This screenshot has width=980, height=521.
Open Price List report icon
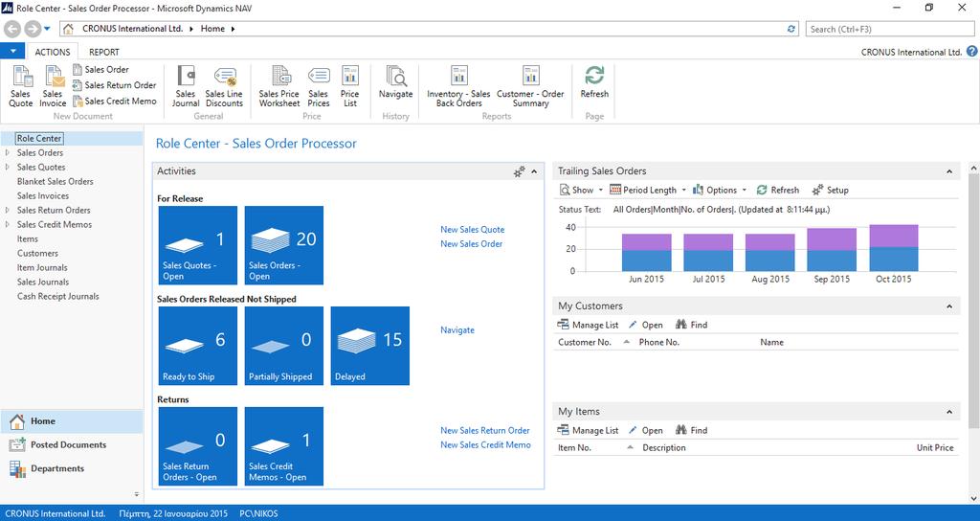(350, 85)
